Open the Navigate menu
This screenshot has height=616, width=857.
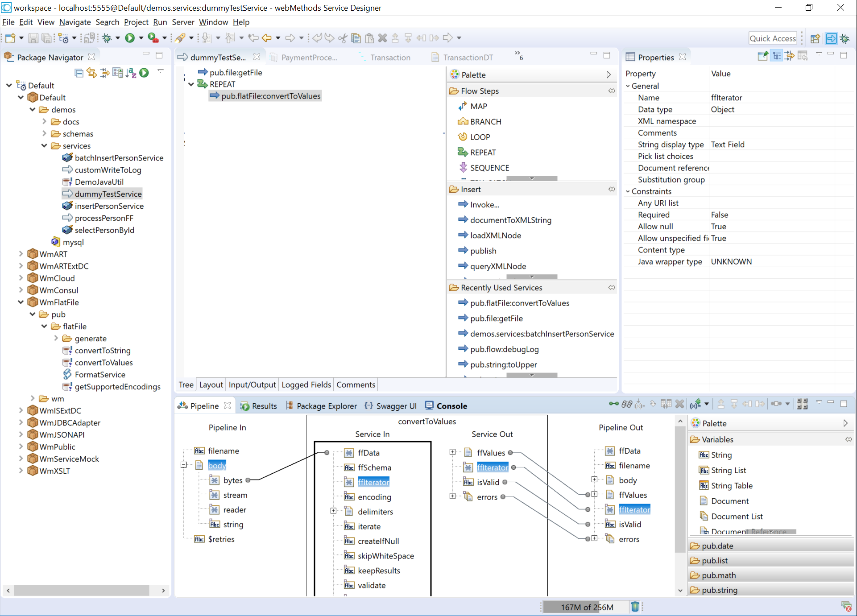(x=75, y=22)
